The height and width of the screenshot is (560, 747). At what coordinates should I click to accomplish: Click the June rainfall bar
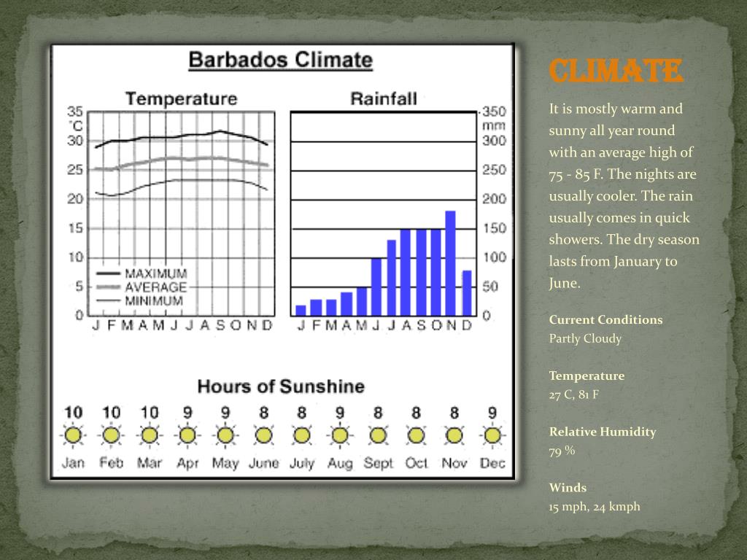(x=376, y=287)
